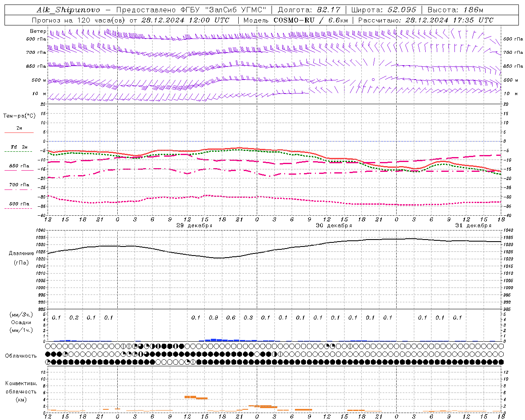Select the 'Долгота: 82.17' header value
Screen dimensions: 525x420
(309, 10)
